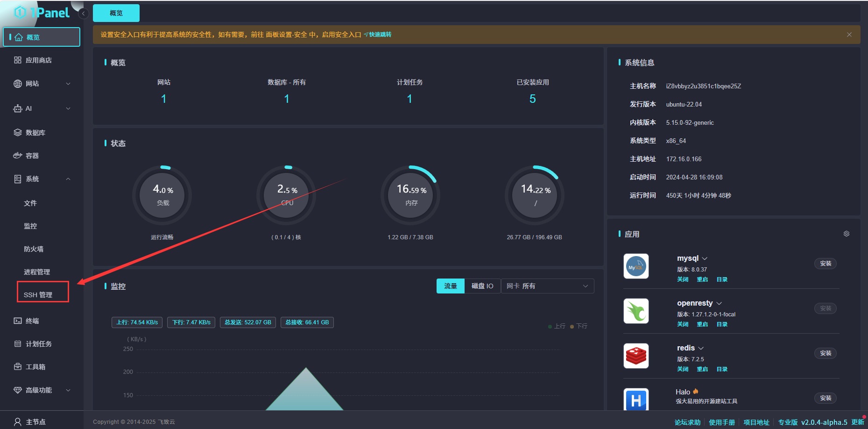This screenshot has width=868, height=429.
Task: Switch the monitor chart to 磁盘 IO
Action: tap(482, 286)
